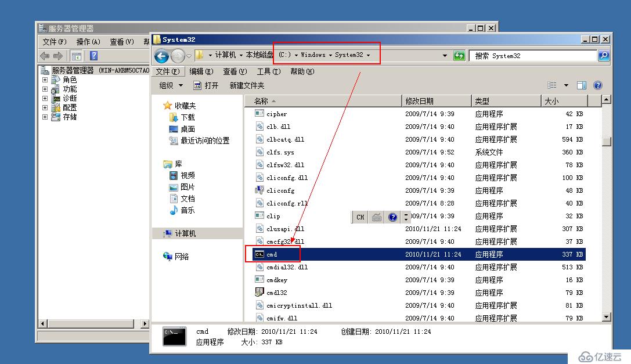
Task: Click the green refresh icon next to address bar
Action: coord(459,56)
